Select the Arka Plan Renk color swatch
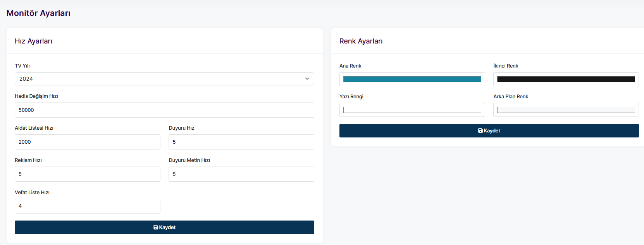 click(566, 110)
